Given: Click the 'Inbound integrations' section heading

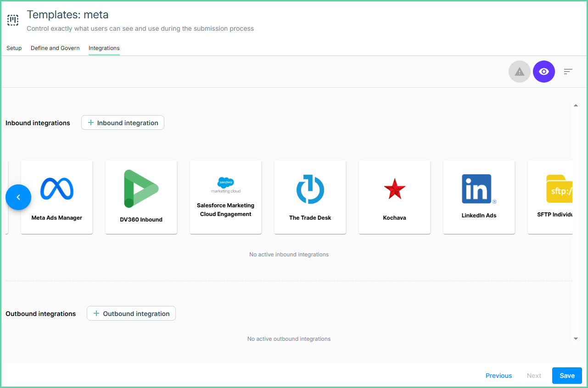Looking at the screenshot, I should [38, 123].
